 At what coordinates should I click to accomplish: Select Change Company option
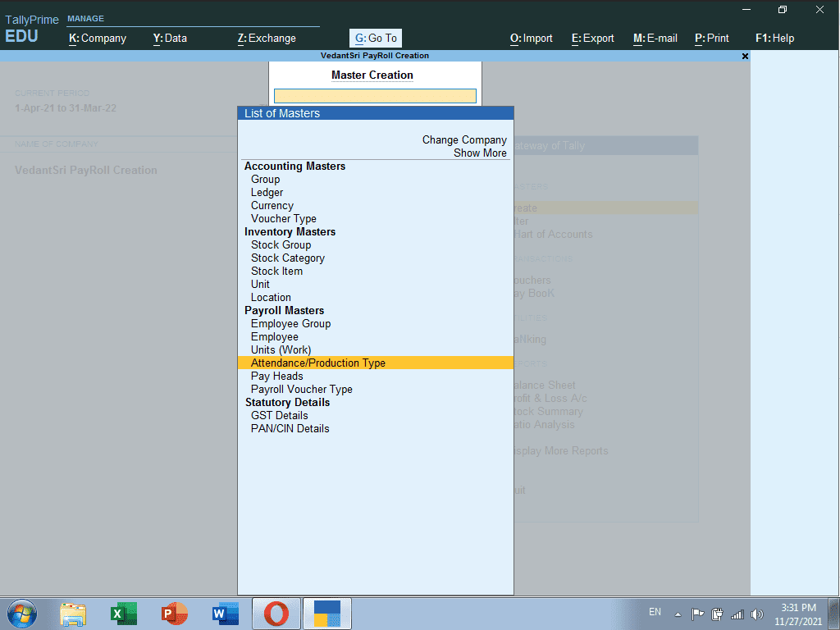(464, 139)
